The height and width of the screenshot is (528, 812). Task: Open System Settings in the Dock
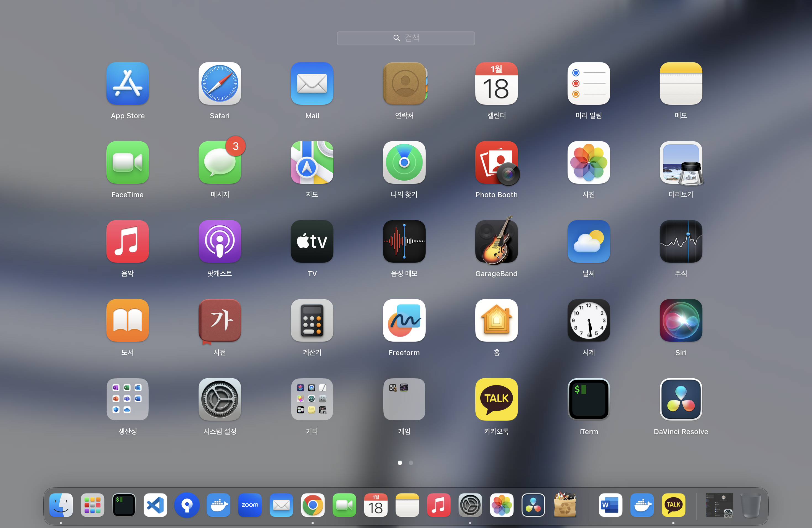[x=470, y=505]
